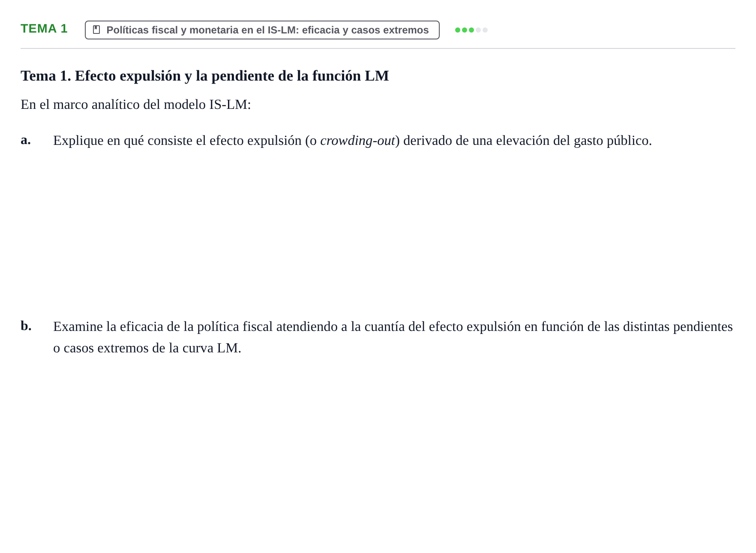Click the question label 'a.'
Image resolution: width=756 pixels, height=553 pixels.
[26, 140]
